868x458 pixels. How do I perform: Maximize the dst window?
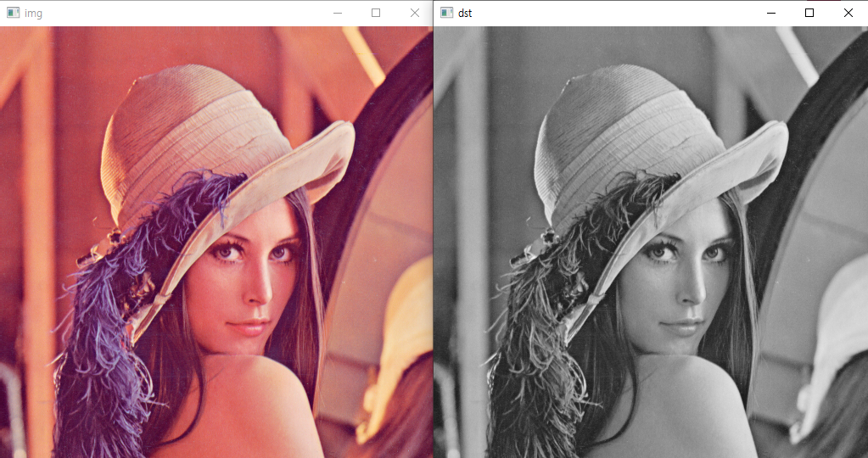[x=809, y=13]
